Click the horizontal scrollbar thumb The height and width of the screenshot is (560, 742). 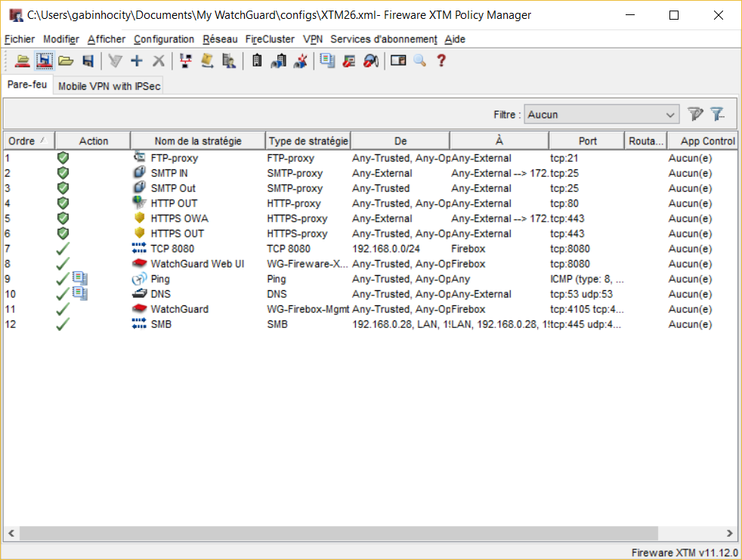point(339,533)
